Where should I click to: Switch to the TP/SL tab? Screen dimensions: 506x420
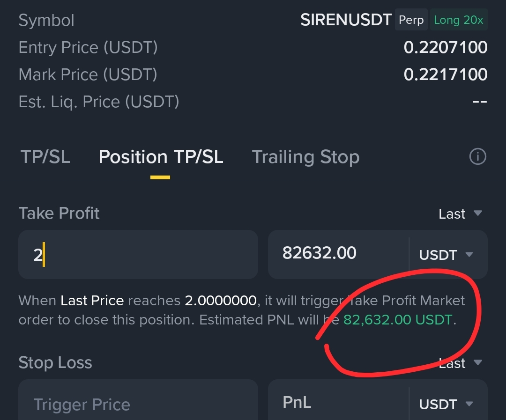(45, 157)
